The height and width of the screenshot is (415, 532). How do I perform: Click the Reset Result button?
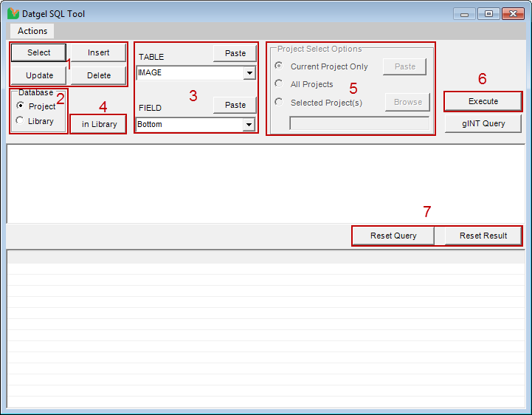pyautogui.click(x=483, y=236)
